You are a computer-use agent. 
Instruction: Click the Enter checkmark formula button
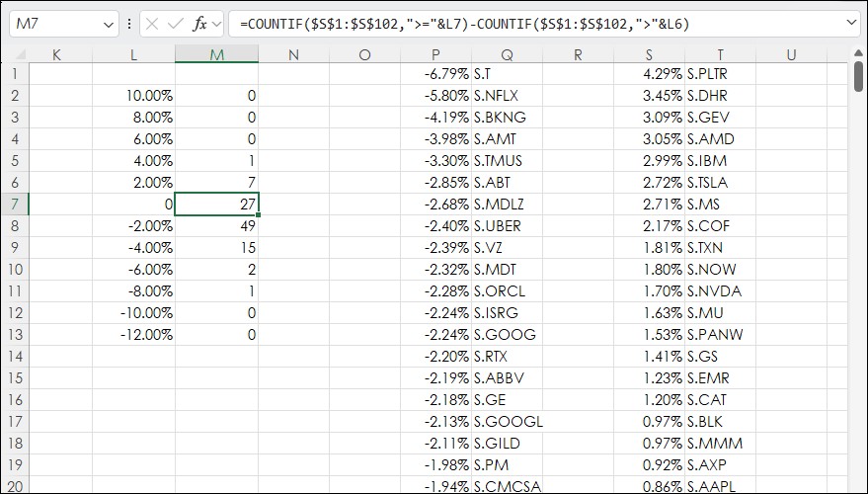click(176, 24)
